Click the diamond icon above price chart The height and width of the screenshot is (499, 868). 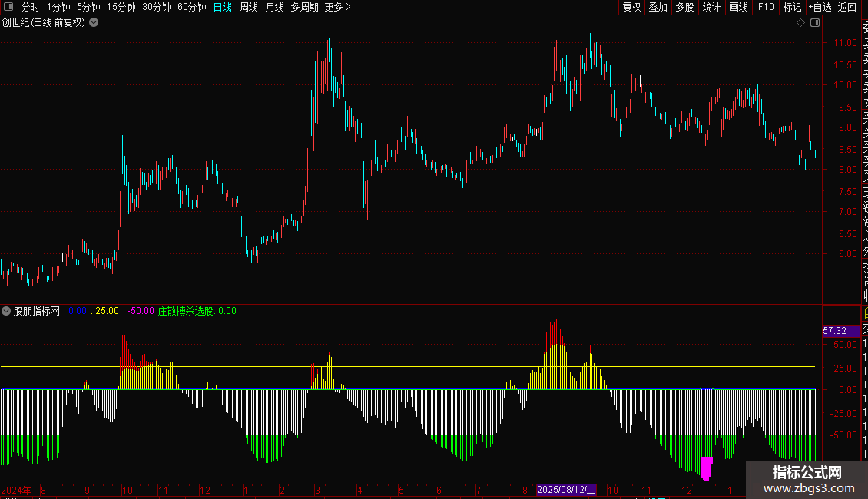tap(800, 23)
